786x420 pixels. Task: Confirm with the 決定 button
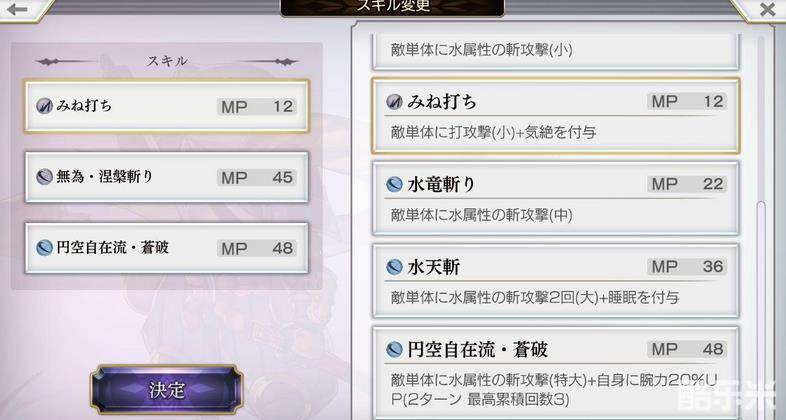coord(166,390)
